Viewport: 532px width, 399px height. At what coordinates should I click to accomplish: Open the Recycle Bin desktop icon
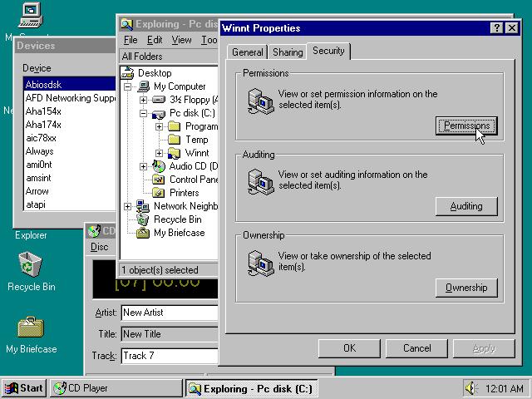pyautogui.click(x=30, y=265)
